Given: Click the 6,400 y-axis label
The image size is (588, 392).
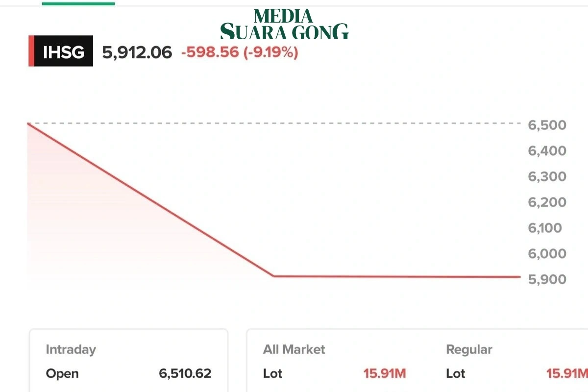Looking at the screenshot, I should tap(547, 150).
